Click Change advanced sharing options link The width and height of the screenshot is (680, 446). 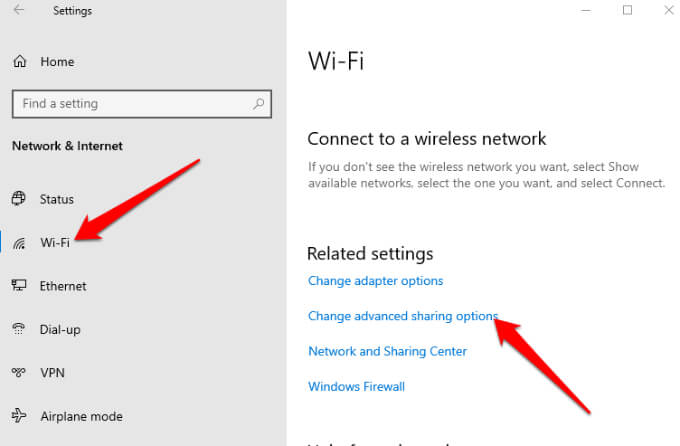tap(402, 316)
